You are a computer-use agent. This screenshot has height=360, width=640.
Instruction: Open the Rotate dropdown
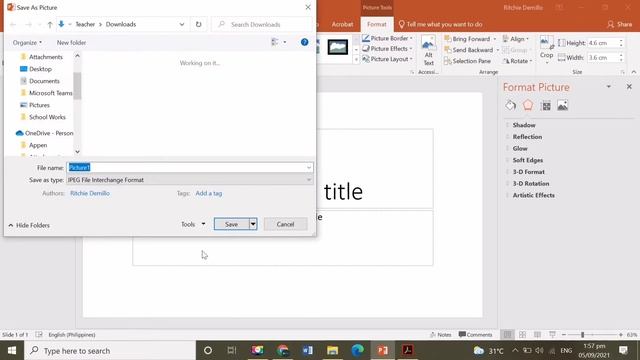pos(517,61)
